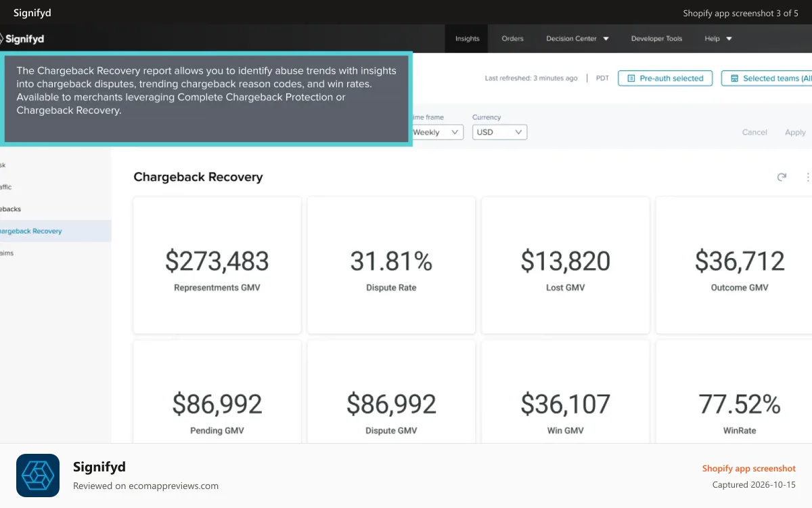Click the Dispute GMV card
This screenshot has height=508, width=812.
[391, 391]
